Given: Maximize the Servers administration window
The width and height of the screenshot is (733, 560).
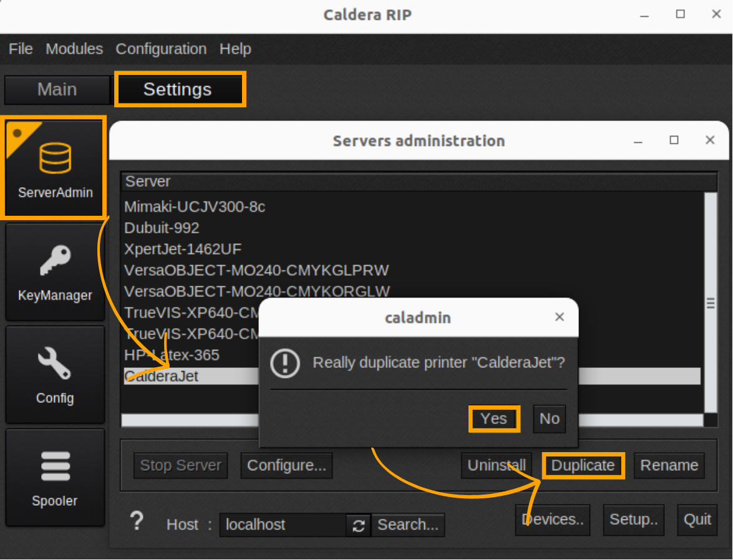Looking at the screenshot, I should click(x=674, y=140).
